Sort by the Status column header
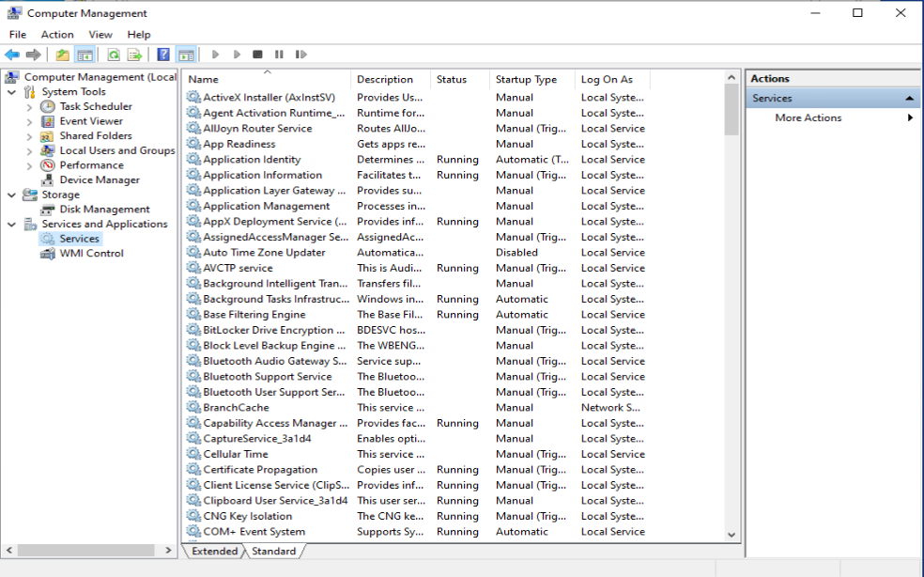Image resolution: width=924 pixels, height=577 pixels. (459, 79)
